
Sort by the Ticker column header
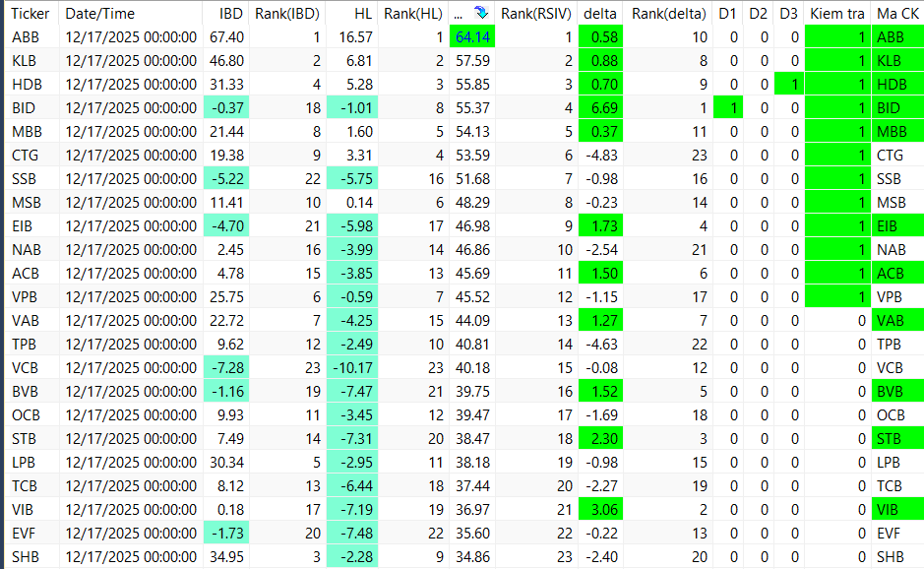click(x=31, y=13)
